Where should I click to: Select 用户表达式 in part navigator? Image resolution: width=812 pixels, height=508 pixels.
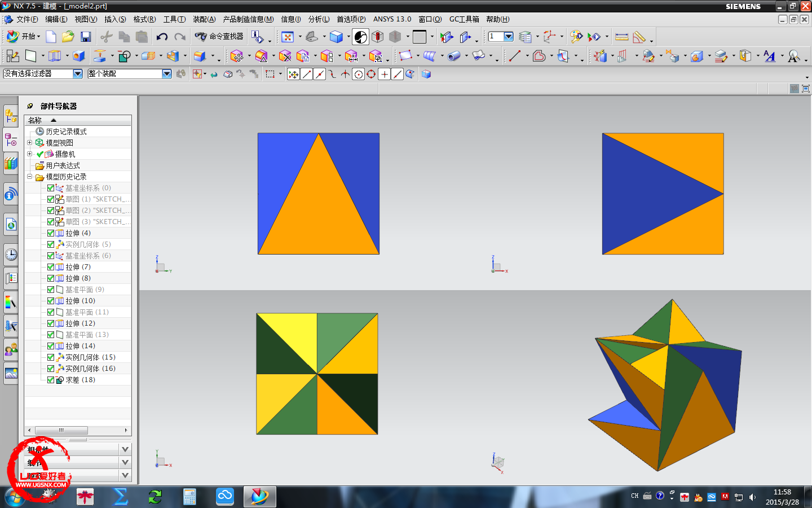(x=63, y=165)
